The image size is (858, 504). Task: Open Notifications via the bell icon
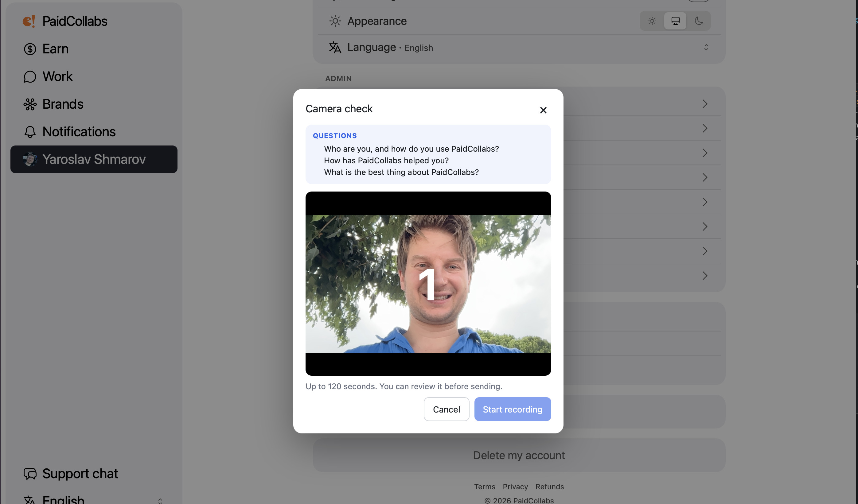(x=30, y=132)
